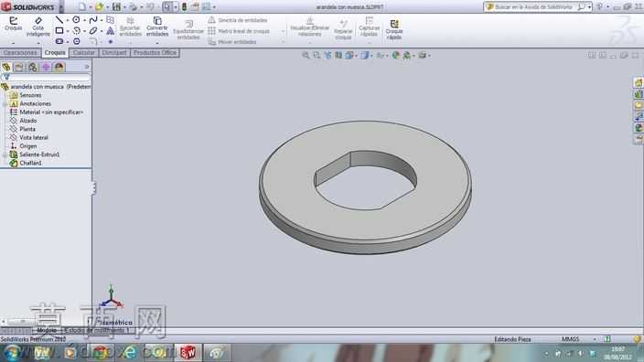Select the Text sketch tool
644x362 pixels.
coord(111,31)
